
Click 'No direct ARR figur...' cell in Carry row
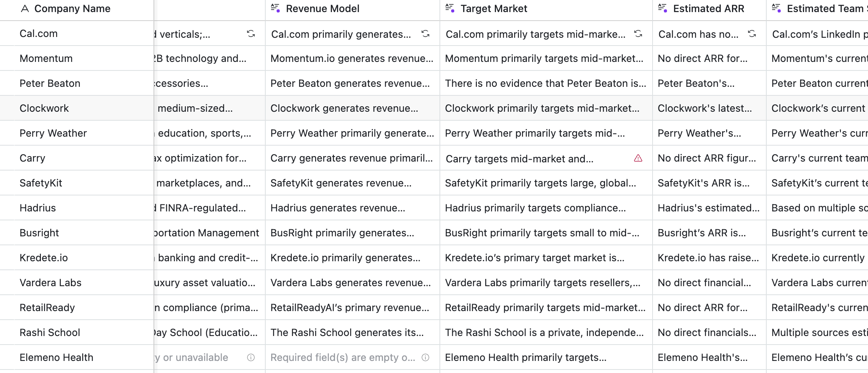pos(709,158)
